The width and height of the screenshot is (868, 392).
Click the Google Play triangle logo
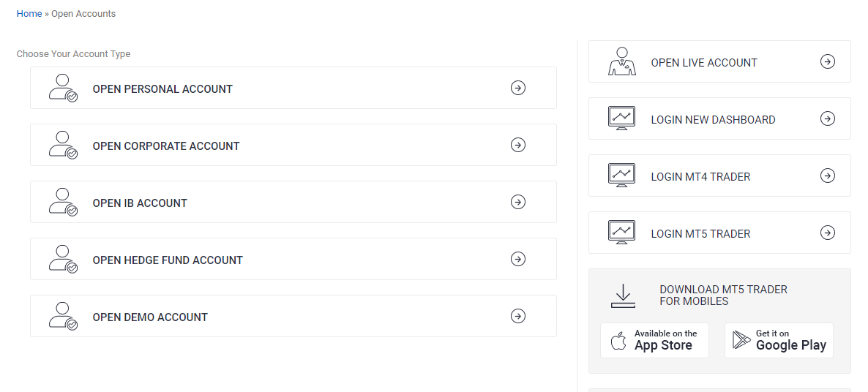coord(741,341)
